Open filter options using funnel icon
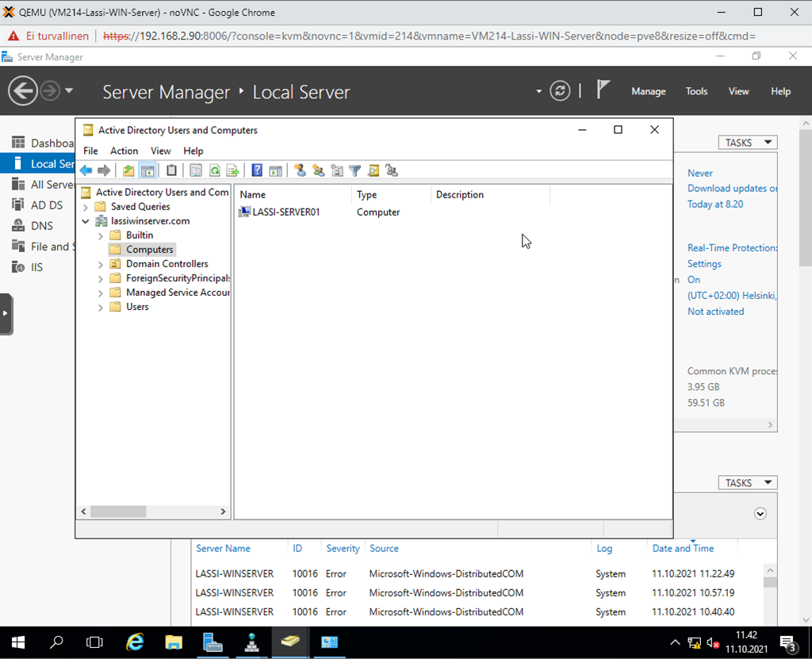 (355, 170)
